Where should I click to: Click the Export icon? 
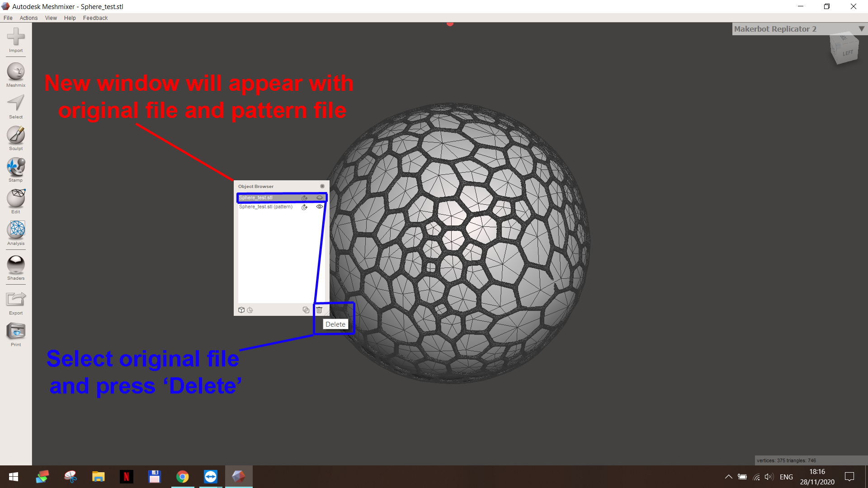click(x=15, y=299)
